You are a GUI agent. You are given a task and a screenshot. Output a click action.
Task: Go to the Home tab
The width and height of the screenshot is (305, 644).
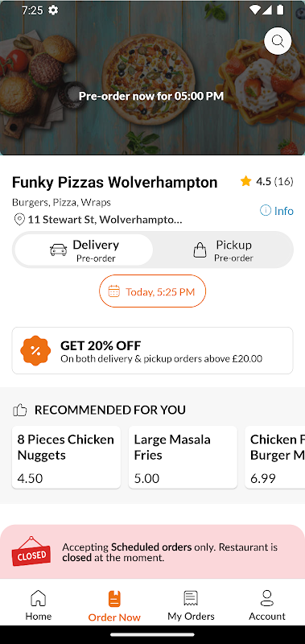click(38, 605)
